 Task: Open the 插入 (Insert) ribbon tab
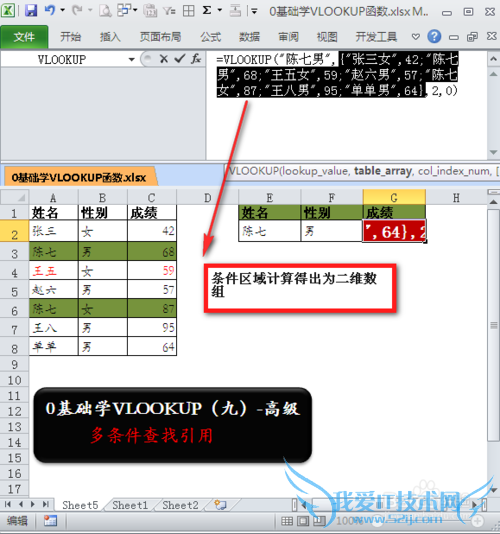(110, 36)
